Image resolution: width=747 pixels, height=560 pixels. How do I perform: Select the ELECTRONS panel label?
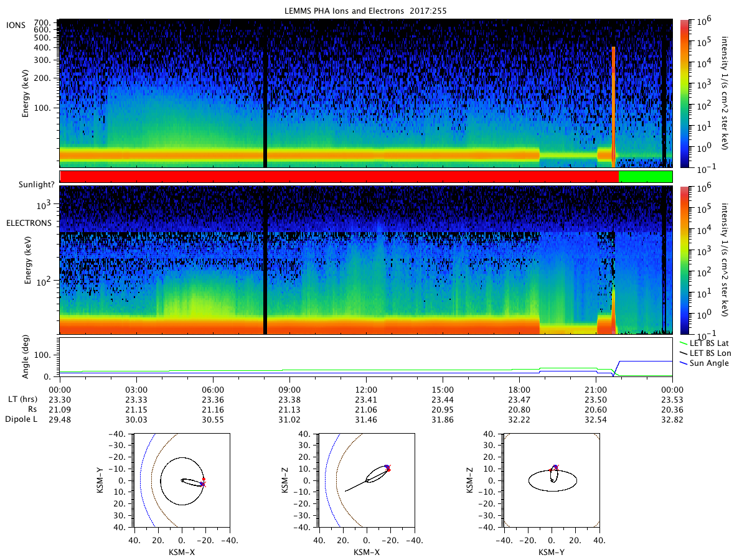pyautogui.click(x=29, y=223)
